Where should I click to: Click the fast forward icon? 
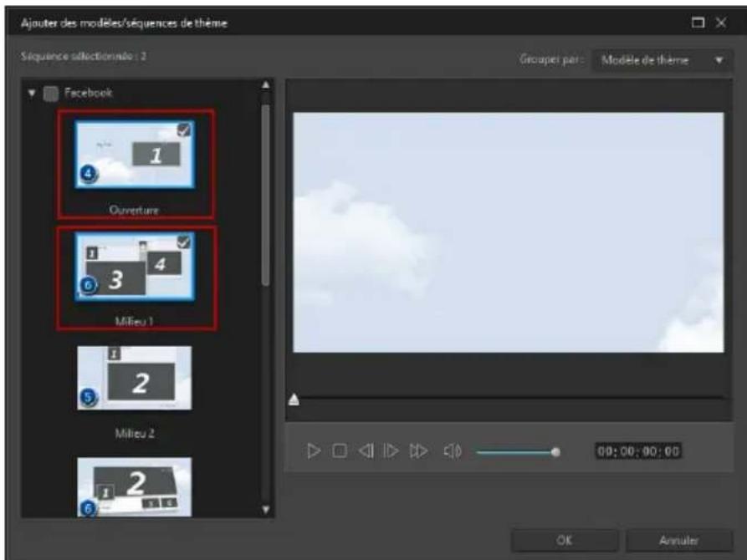coord(417,451)
